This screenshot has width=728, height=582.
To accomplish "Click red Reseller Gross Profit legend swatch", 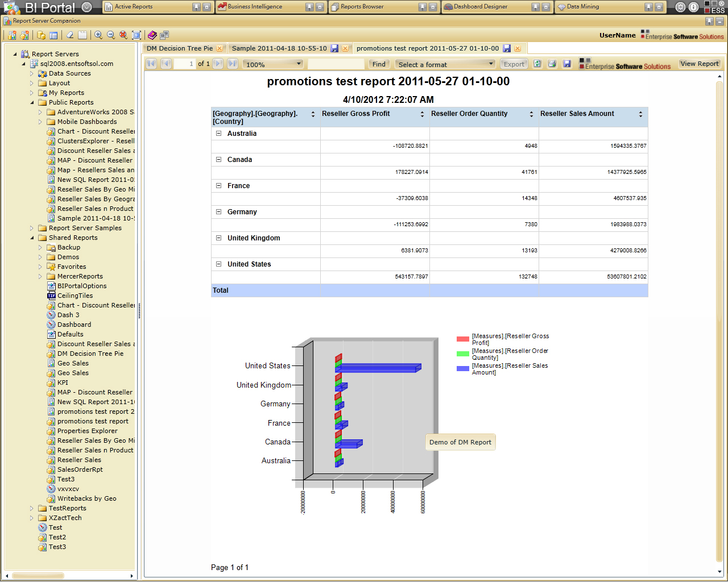I will click(x=463, y=339).
